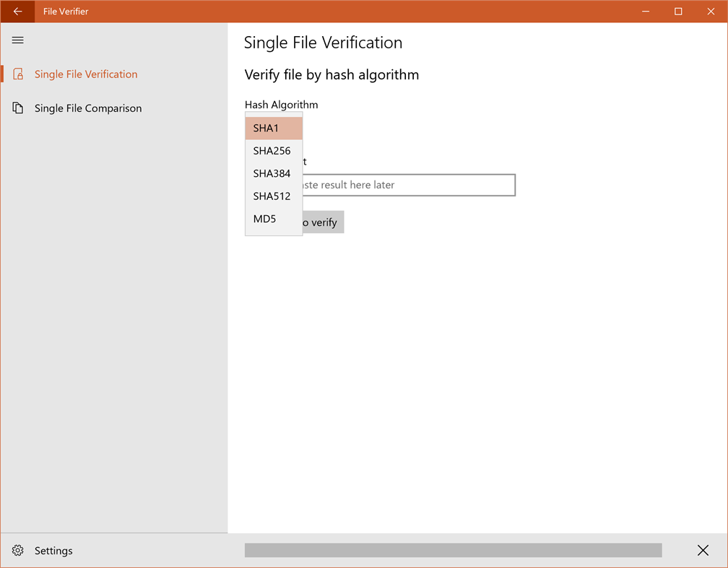728x568 pixels.
Task: Select the Single File Verification lock icon
Action: [x=17, y=74]
